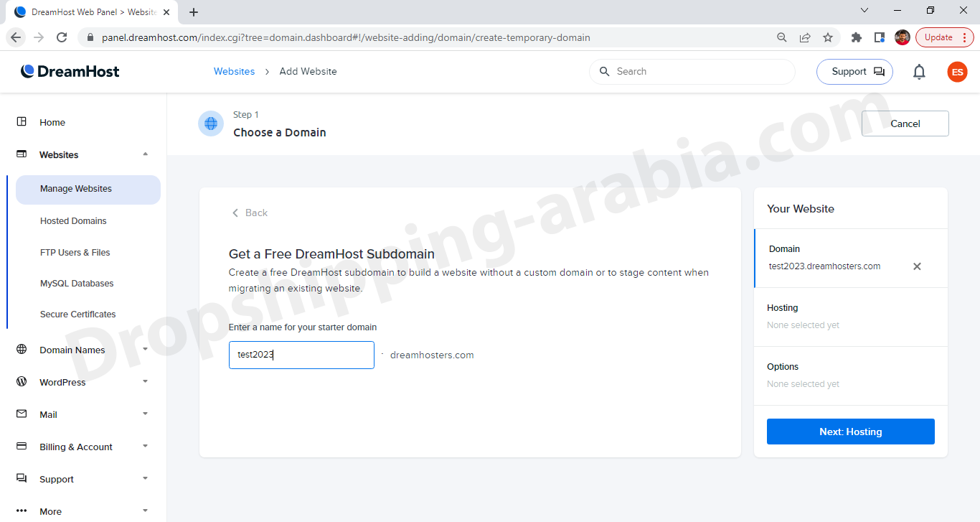Click the Cancel button
980x522 pixels.
coord(905,123)
